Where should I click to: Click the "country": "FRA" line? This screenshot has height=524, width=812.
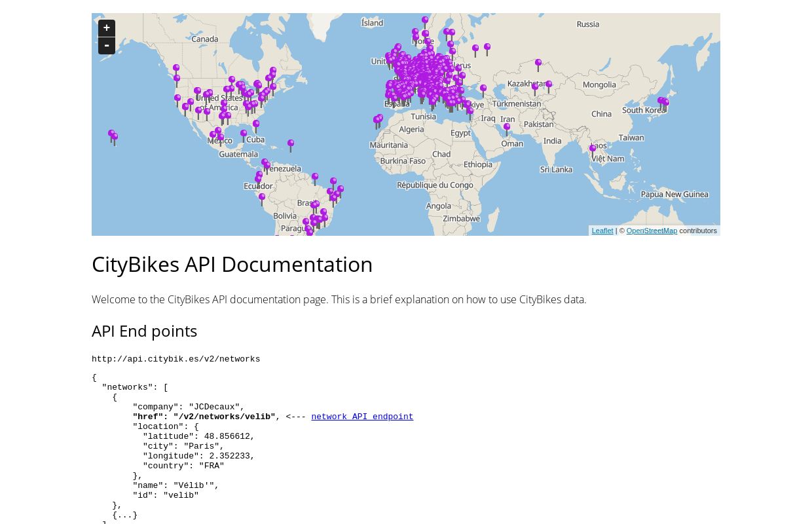click(x=183, y=466)
